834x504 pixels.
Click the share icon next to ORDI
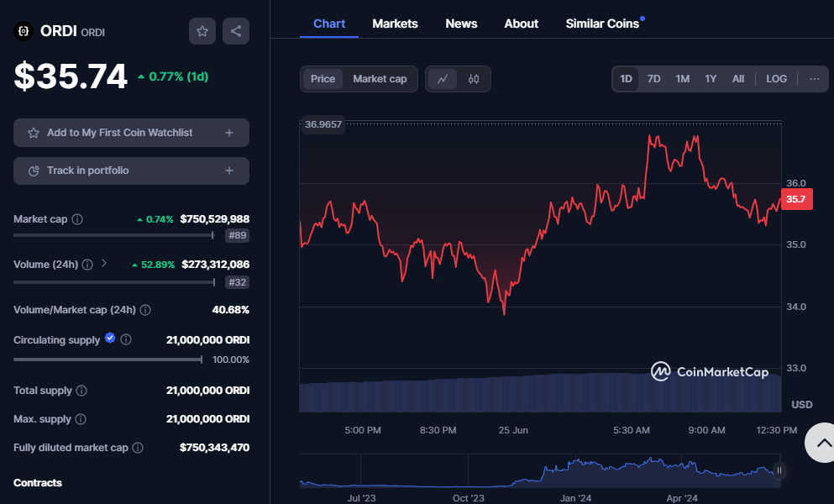coord(236,31)
